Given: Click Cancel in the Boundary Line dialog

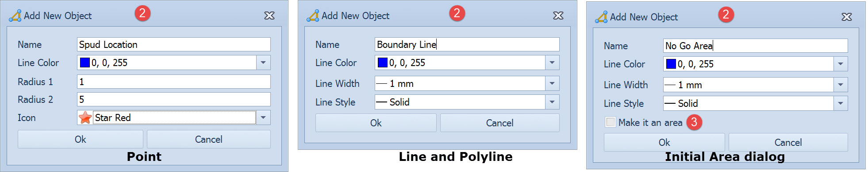Looking at the screenshot, I should tap(500, 123).
